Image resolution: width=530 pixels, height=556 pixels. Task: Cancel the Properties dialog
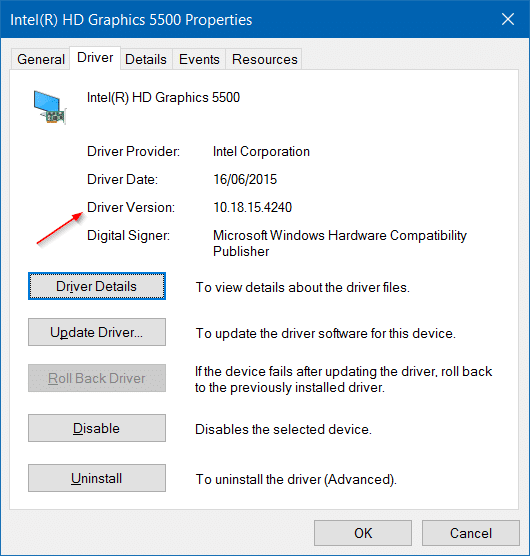click(471, 533)
